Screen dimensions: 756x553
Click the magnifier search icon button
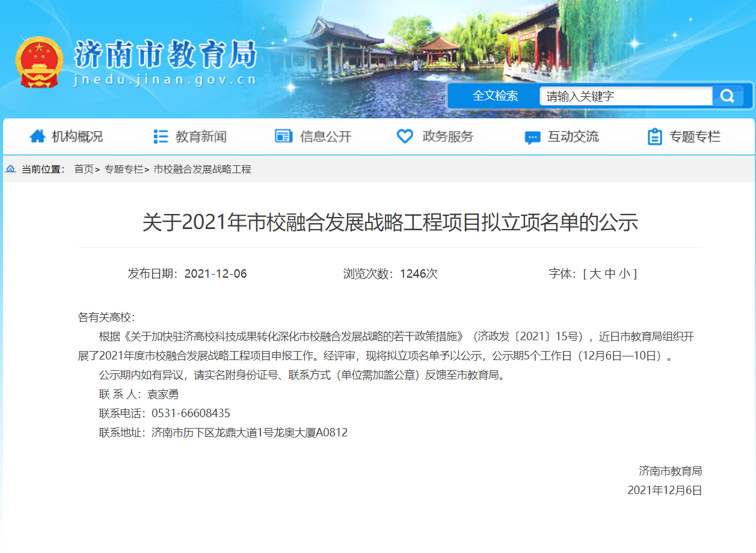(728, 96)
